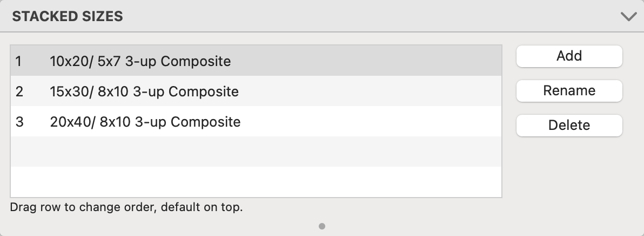Select the 10x20/ 5x7 3-up Composite row
This screenshot has width=644, height=236.
[256, 61]
